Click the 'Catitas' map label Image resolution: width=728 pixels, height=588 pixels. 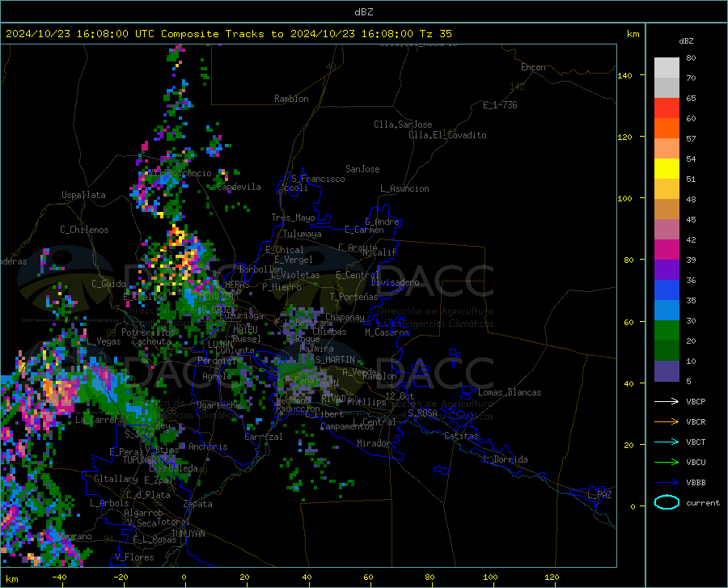pyautogui.click(x=461, y=436)
